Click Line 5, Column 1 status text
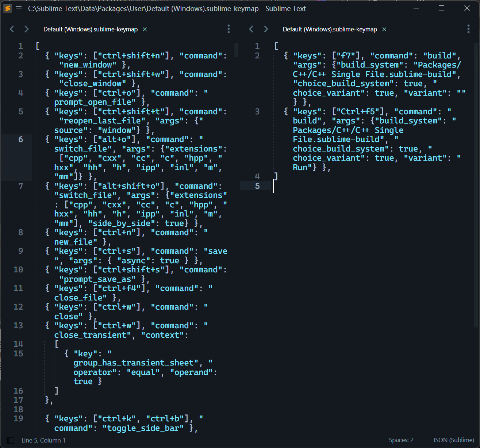 pos(43,440)
